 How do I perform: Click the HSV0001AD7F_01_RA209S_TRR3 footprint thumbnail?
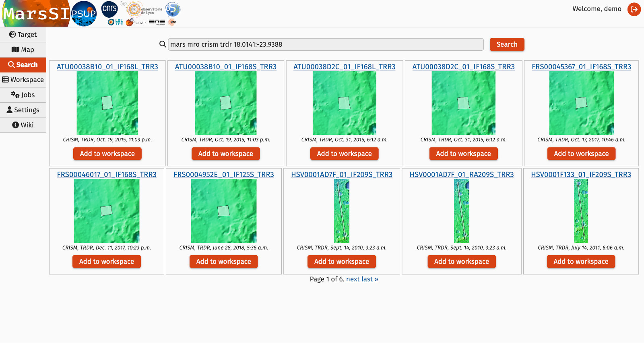pyautogui.click(x=461, y=211)
